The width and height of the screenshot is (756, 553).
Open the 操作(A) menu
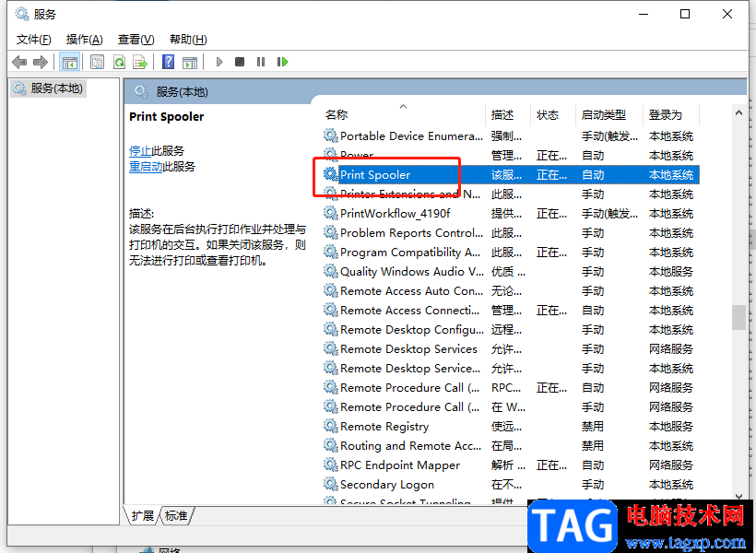85,40
